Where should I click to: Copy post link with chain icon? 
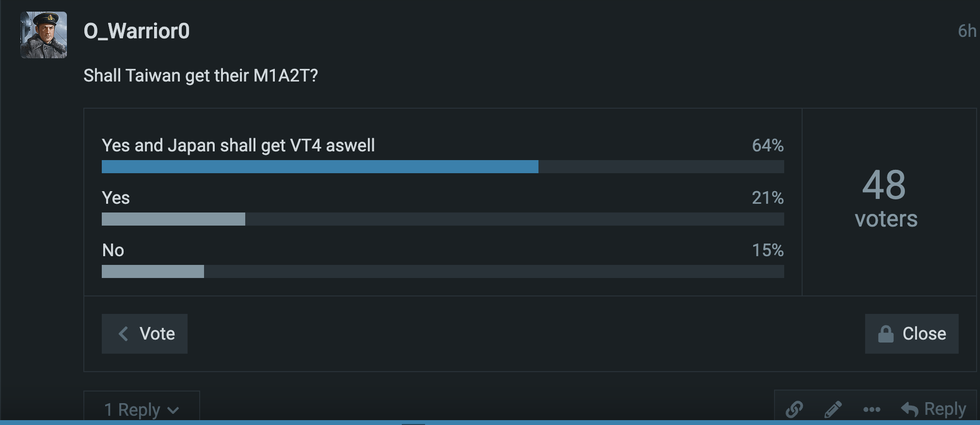[794, 409]
